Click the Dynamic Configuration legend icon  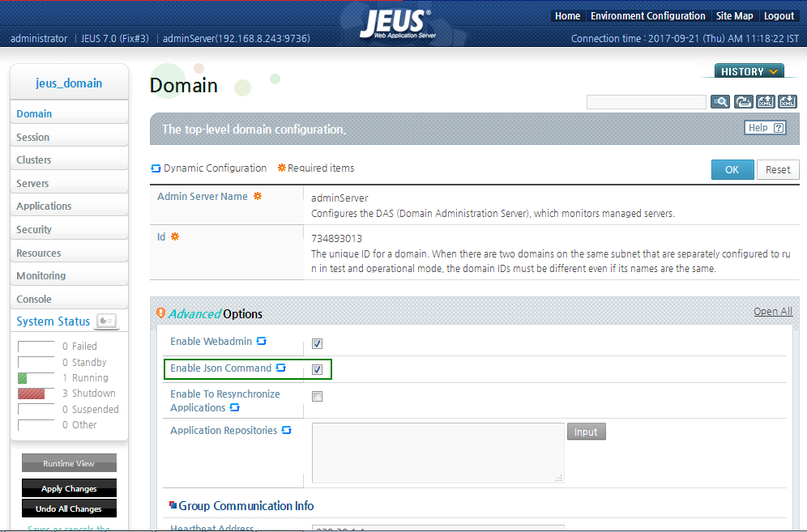156,168
